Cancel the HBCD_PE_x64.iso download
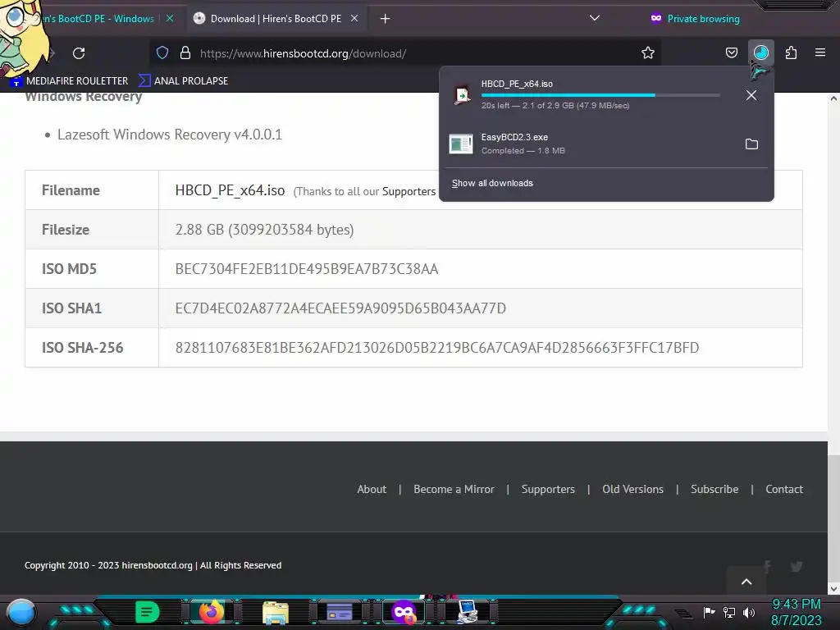Screen dimensions: 840x630 [751, 95]
